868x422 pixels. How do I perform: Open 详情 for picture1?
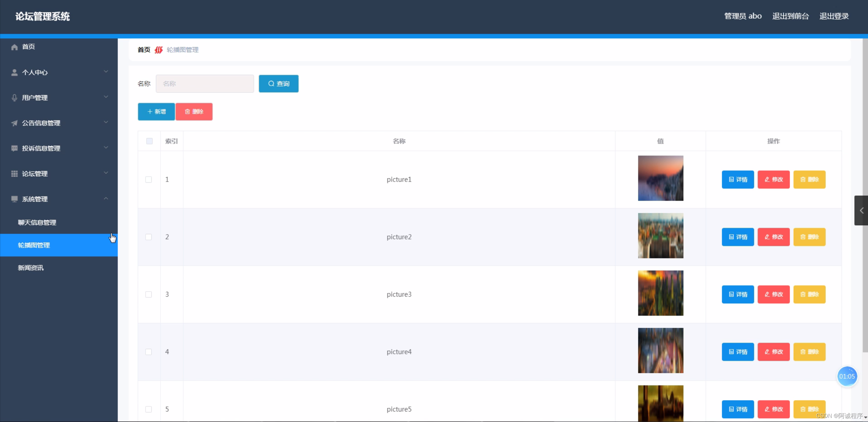point(738,179)
